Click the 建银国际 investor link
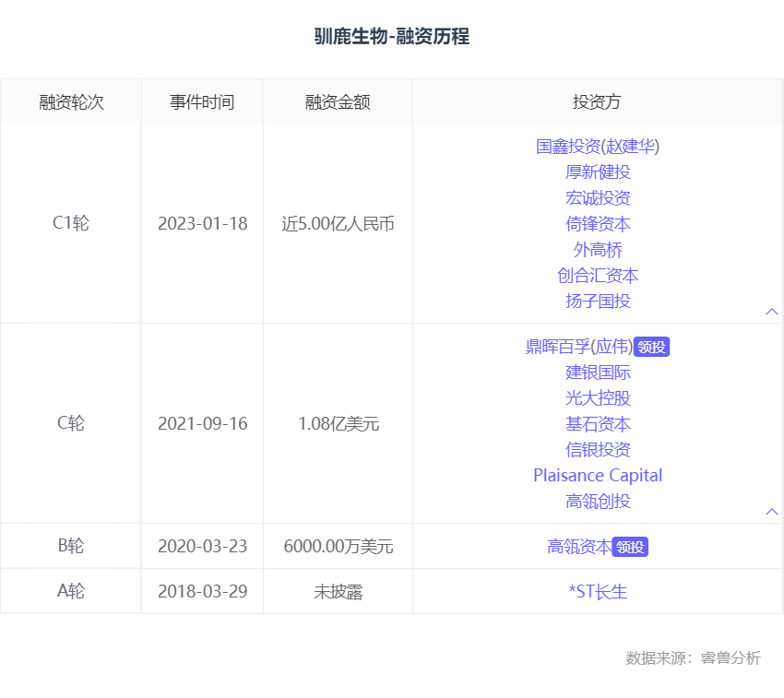 point(598,373)
